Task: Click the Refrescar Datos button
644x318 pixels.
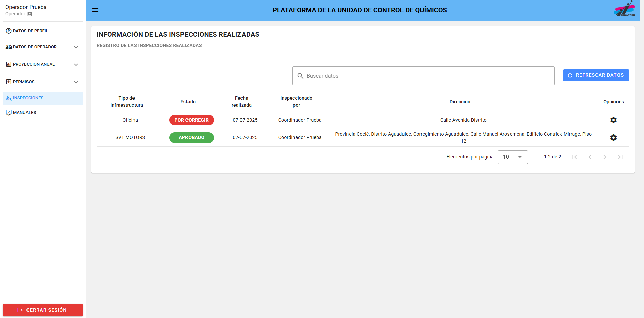Action: (x=596, y=75)
